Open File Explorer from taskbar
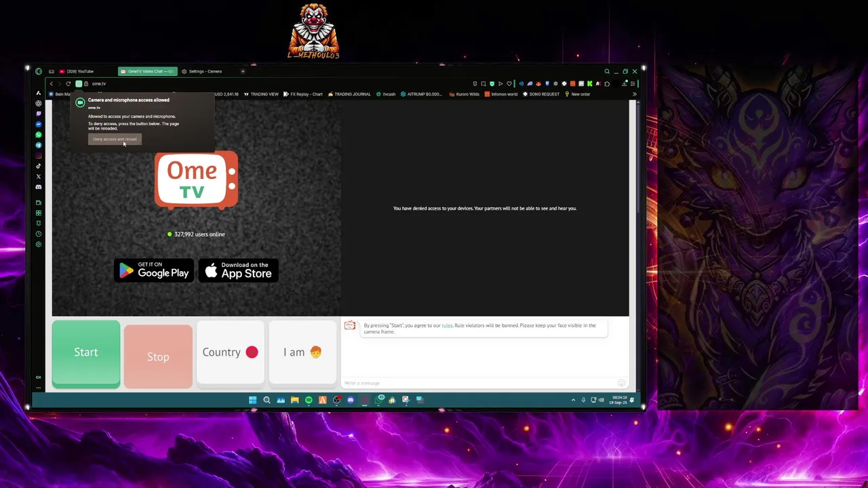The height and width of the screenshot is (488, 868). [295, 400]
